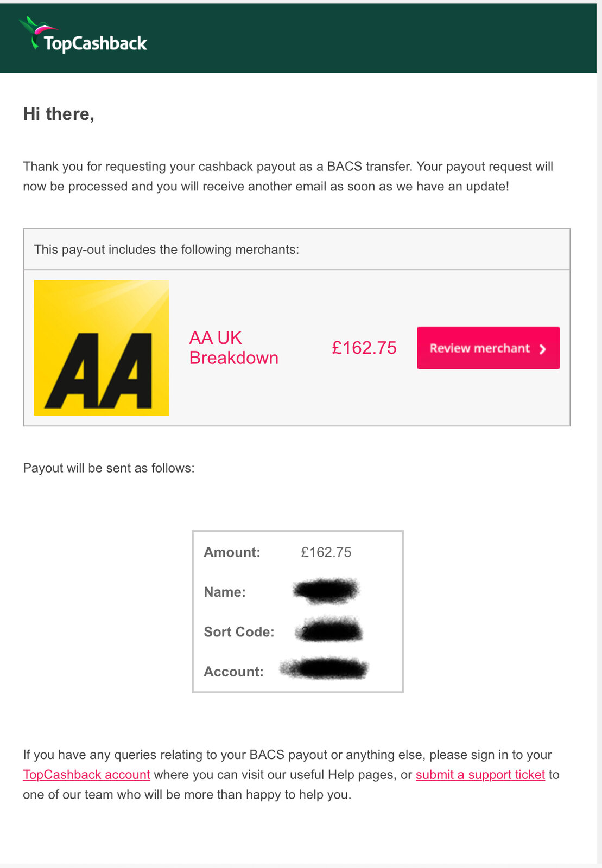This screenshot has height=868, width=602.
Task: Click the Sort Code label
Action: [x=239, y=632]
